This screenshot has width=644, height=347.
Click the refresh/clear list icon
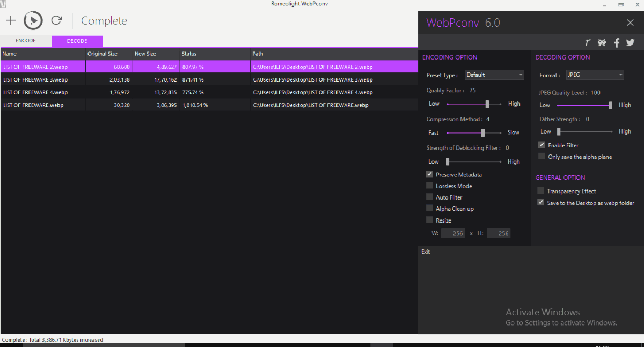(56, 21)
